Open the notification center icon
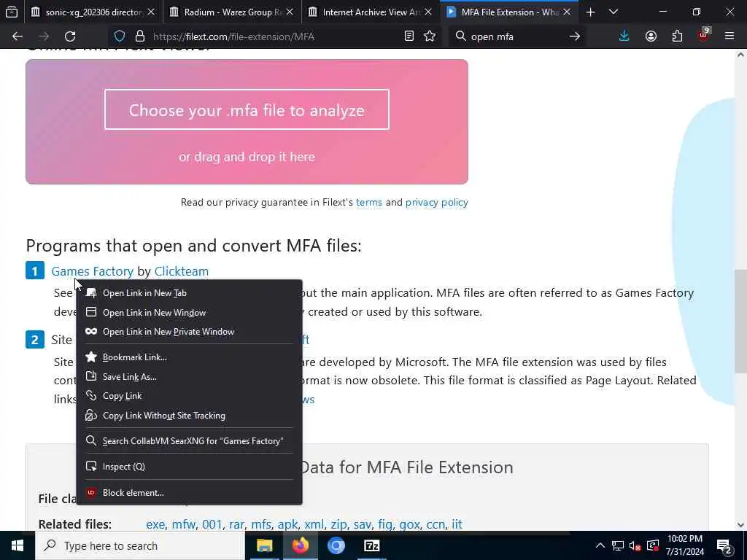The image size is (747, 560). pyautogui.click(x=724, y=545)
